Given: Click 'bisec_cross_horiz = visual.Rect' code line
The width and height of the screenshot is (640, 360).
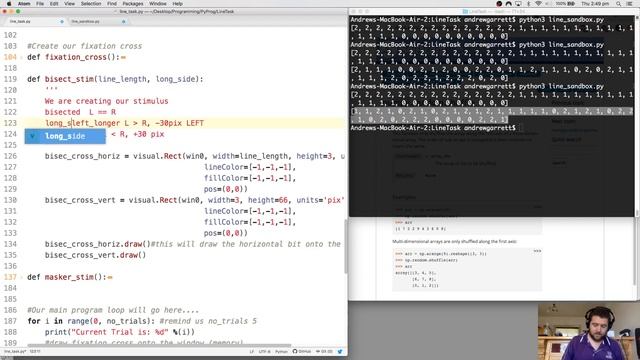Looking at the screenshot, I should 195,156.
